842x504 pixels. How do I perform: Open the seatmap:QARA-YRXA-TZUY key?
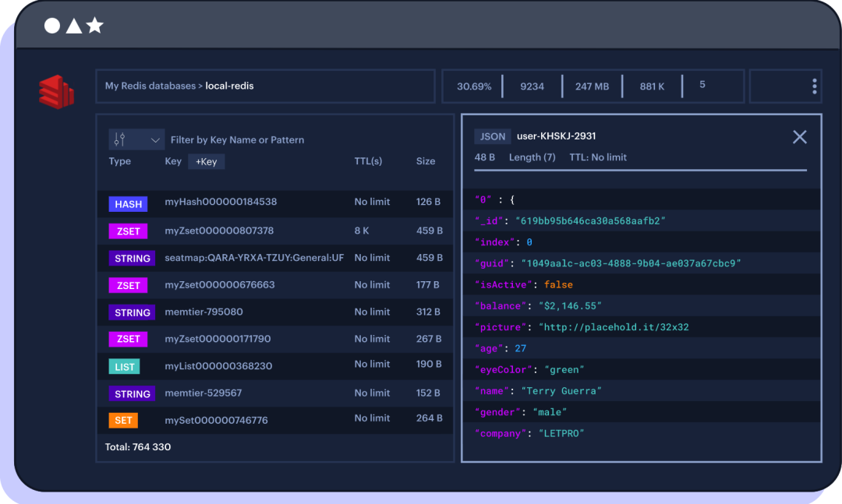pos(254,258)
